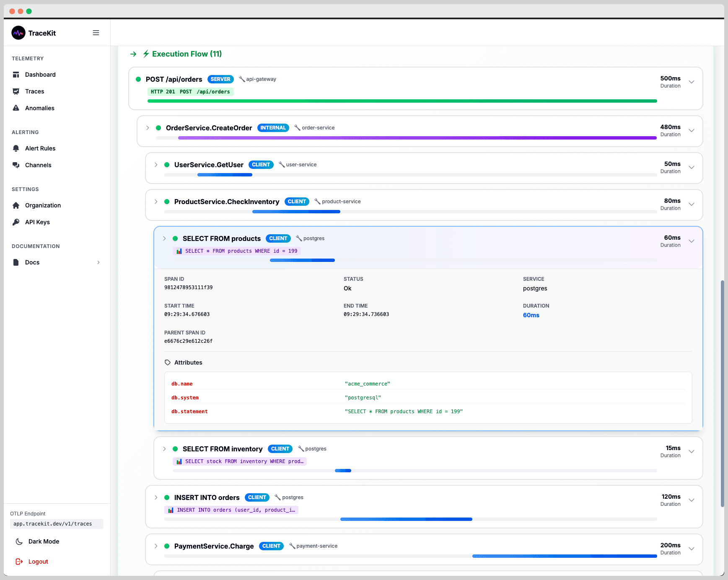Select the Dashboard icon in sidebar
This screenshot has width=728, height=580.
pyautogui.click(x=16, y=75)
